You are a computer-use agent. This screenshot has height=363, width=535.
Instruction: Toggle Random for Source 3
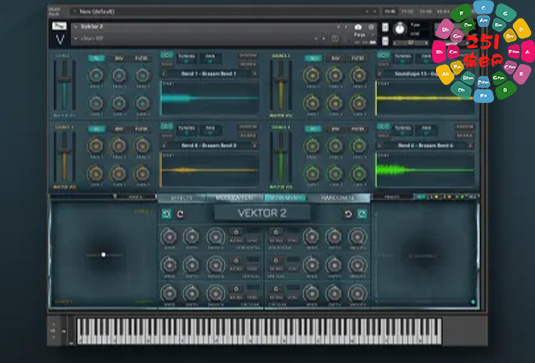pos(248,127)
